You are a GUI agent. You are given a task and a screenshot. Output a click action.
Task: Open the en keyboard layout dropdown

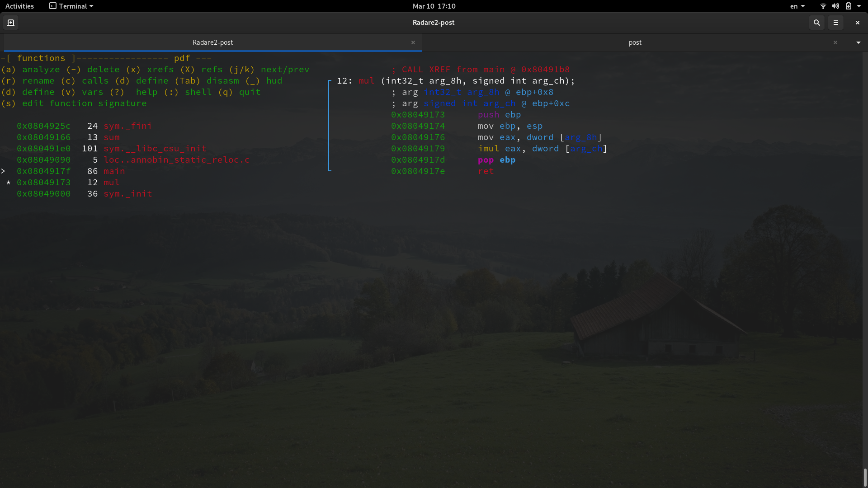pos(797,6)
